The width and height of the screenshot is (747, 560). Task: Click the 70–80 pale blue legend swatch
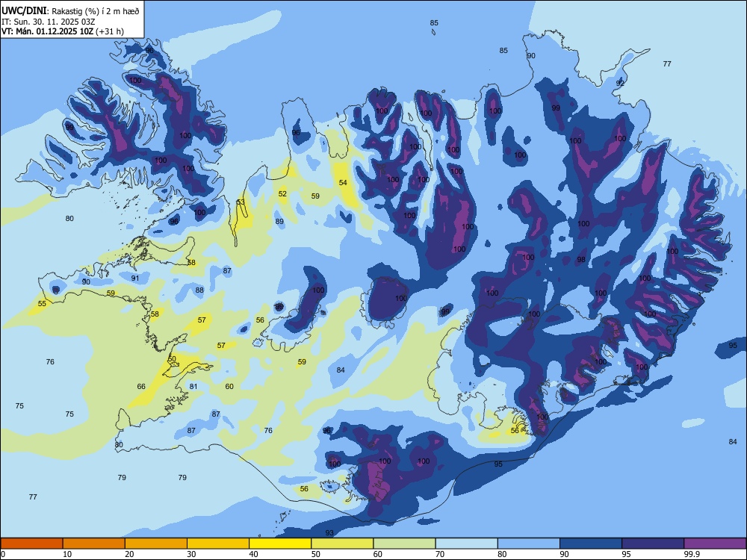466,544
